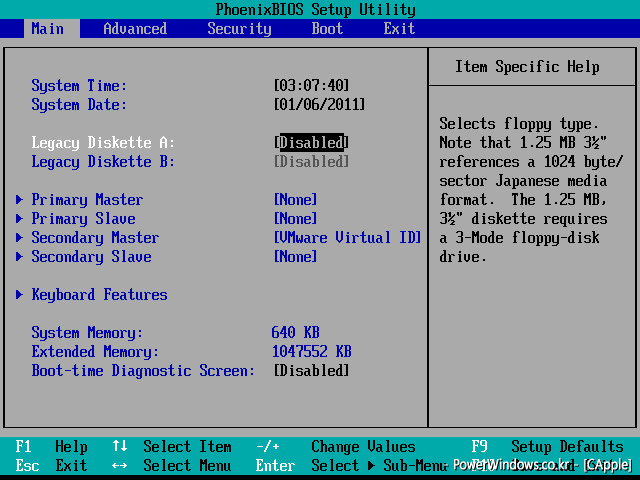This screenshot has width=640, height=480.
Task: Click the F1 Help hint
Action: click(x=51, y=447)
